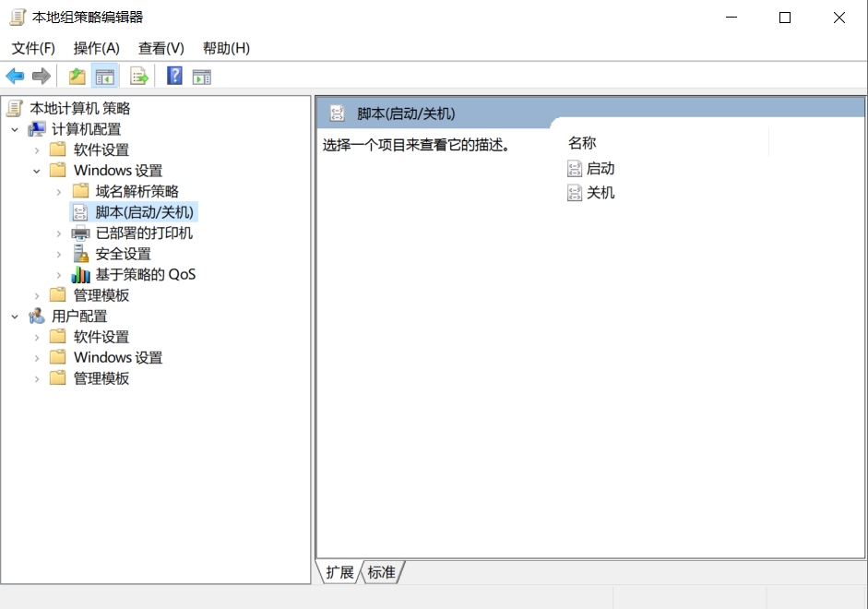Image resolution: width=868 pixels, height=609 pixels.
Task: Collapse Windows 设置 under 计算机配置
Action: [x=37, y=171]
